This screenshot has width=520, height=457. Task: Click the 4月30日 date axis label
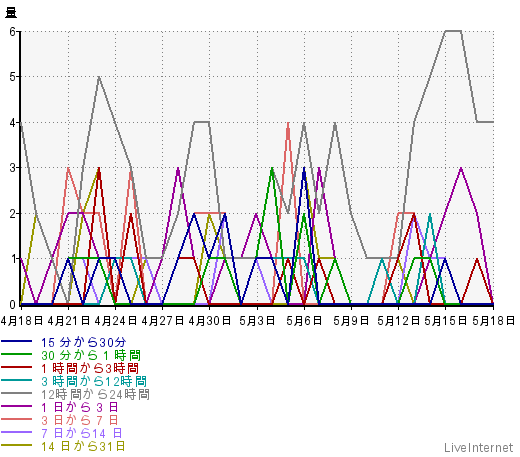[210, 321]
